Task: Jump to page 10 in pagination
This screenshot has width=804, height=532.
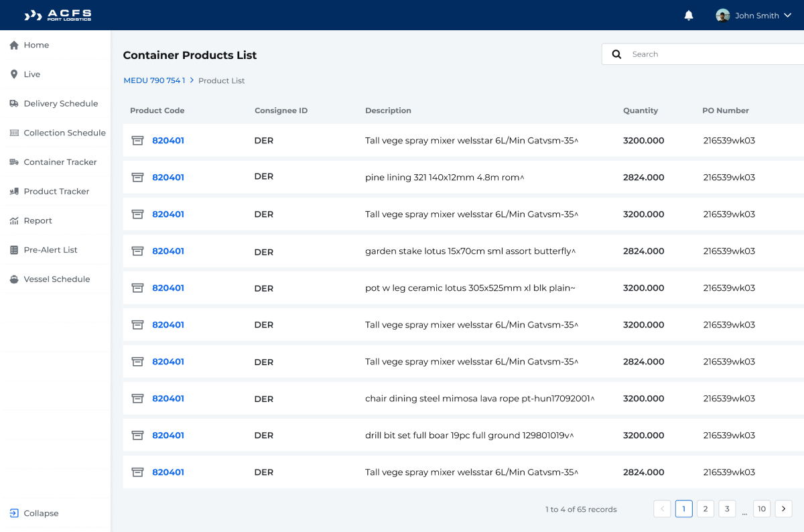Action: click(x=762, y=509)
